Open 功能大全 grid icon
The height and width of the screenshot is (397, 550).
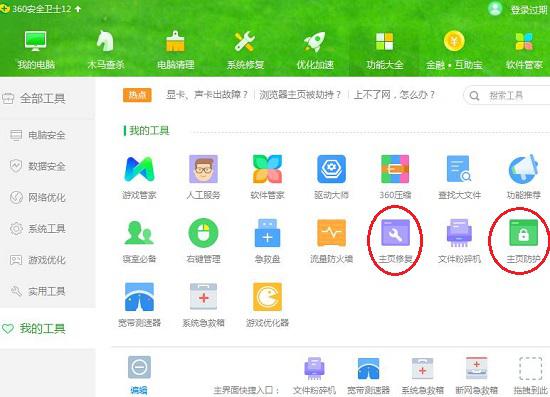[x=385, y=50]
